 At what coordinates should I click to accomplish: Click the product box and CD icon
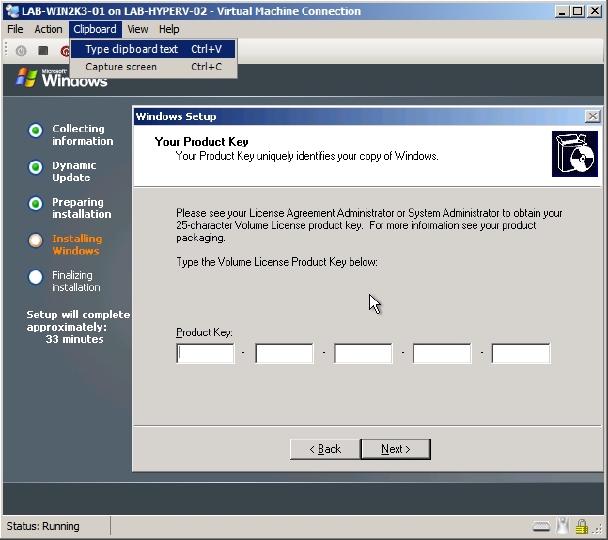click(x=575, y=154)
